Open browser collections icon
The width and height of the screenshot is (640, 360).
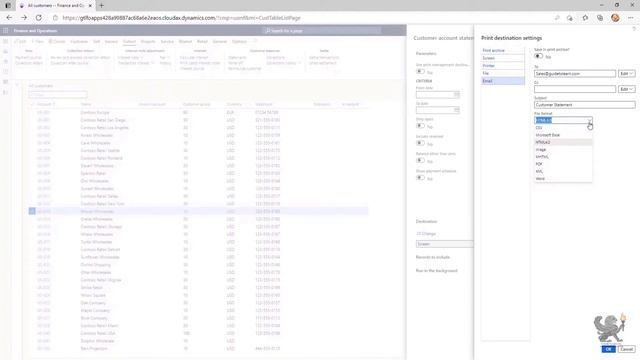600,18
